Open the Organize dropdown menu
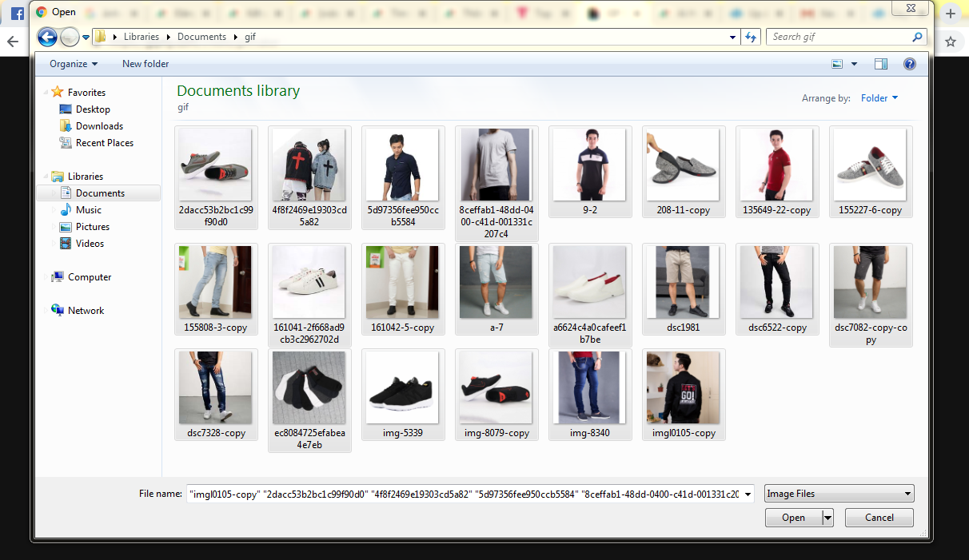The height and width of the screenshot is (560, 969). 74,64
